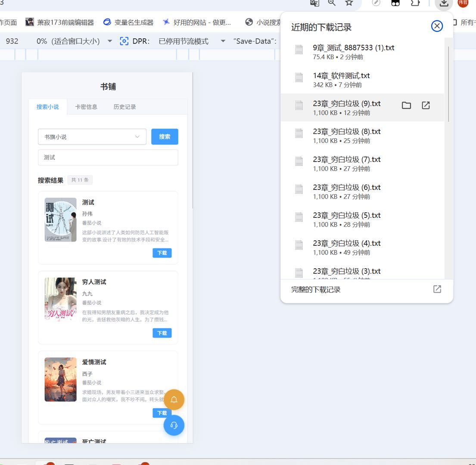
Task: Click the zoom magnifier icon in address bar
Action: [332, 3]
